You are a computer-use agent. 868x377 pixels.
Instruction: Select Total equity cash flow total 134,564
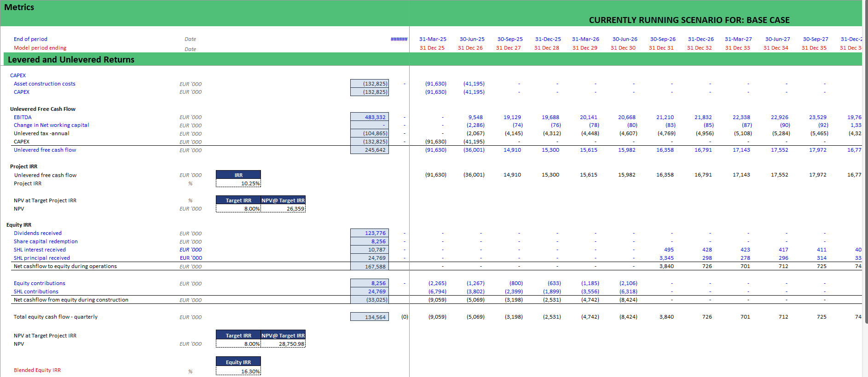[370, 317]
